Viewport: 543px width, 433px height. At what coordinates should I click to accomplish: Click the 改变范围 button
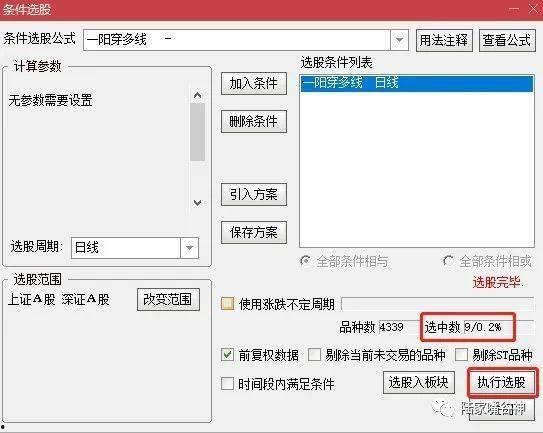(168, 299)
